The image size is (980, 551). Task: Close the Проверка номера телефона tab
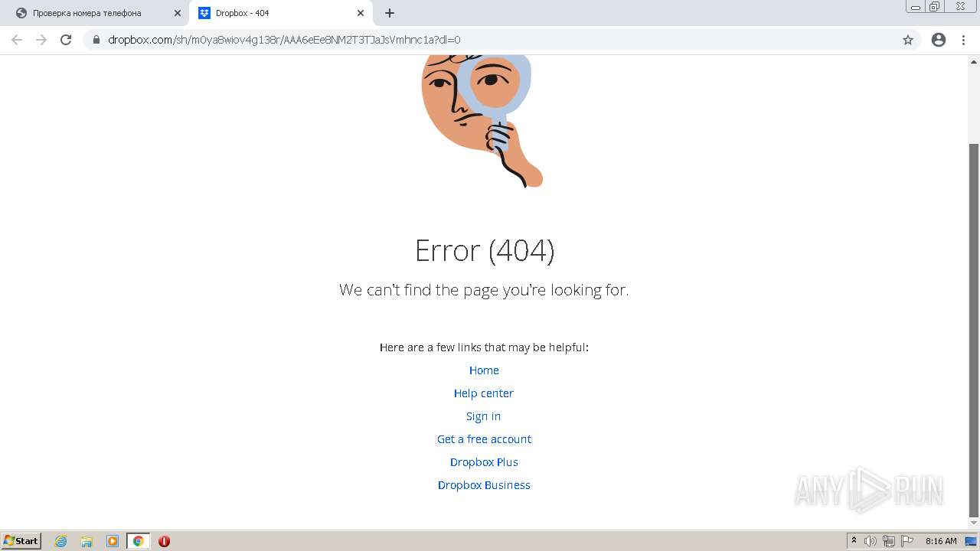[177, 13]
